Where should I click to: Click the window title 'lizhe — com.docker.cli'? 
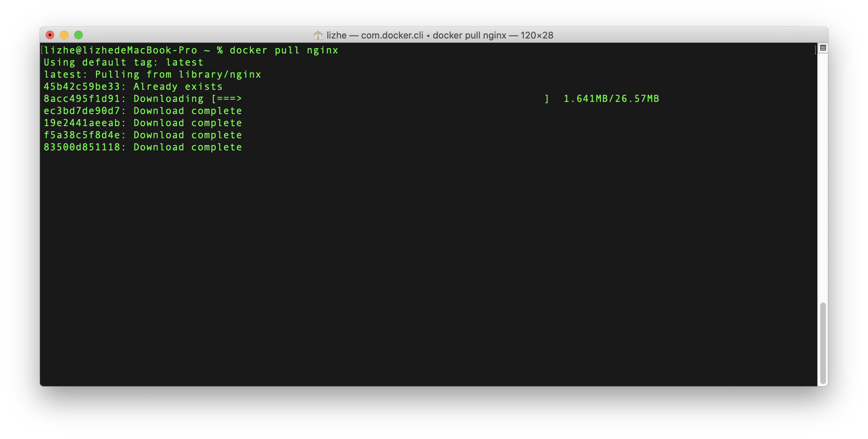coord(375,35)
